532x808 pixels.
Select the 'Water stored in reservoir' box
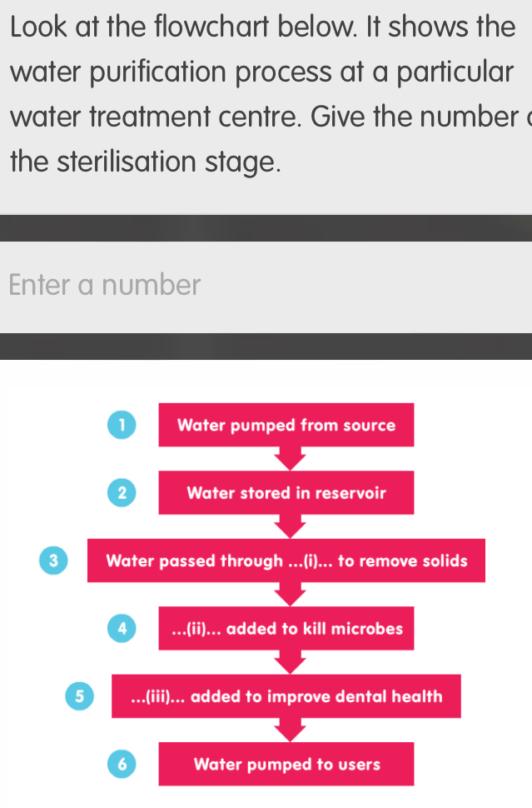pos(286,492)
